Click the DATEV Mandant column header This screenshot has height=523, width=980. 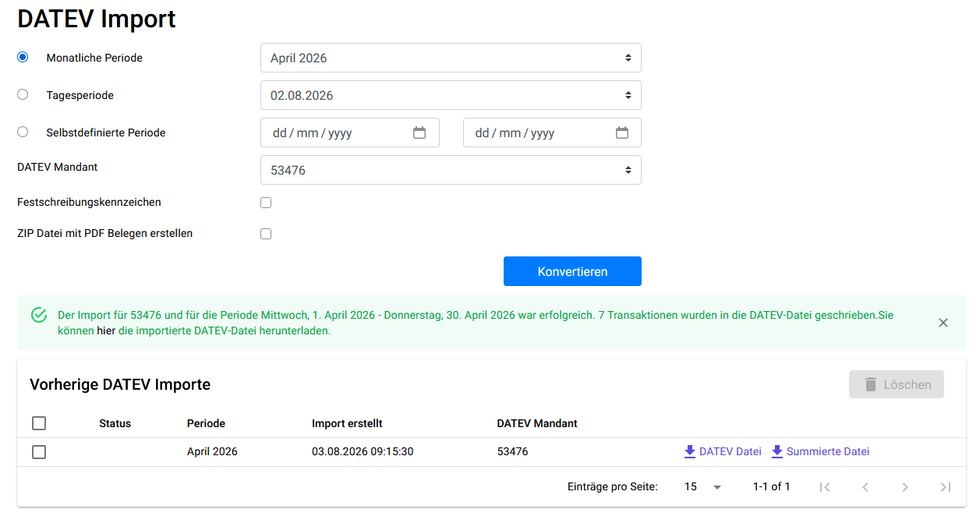click(537, 423)
